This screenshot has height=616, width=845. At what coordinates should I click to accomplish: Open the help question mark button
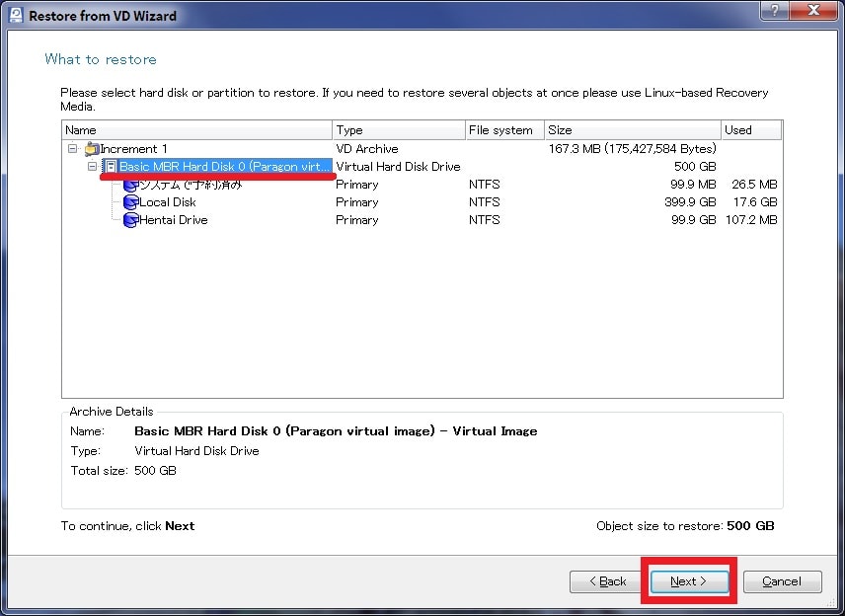tap(776, 10)
